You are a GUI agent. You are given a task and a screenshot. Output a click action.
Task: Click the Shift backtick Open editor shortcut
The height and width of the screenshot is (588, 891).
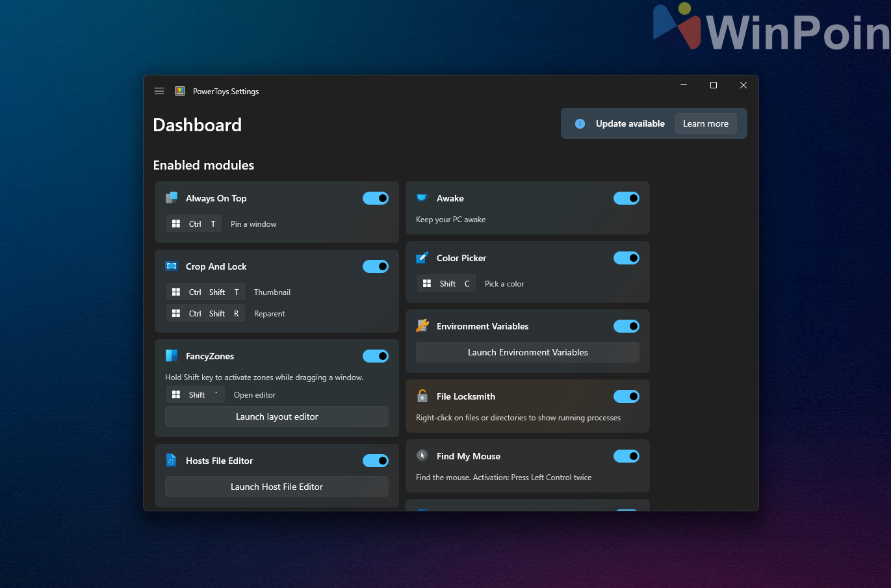tap(196, 394)
